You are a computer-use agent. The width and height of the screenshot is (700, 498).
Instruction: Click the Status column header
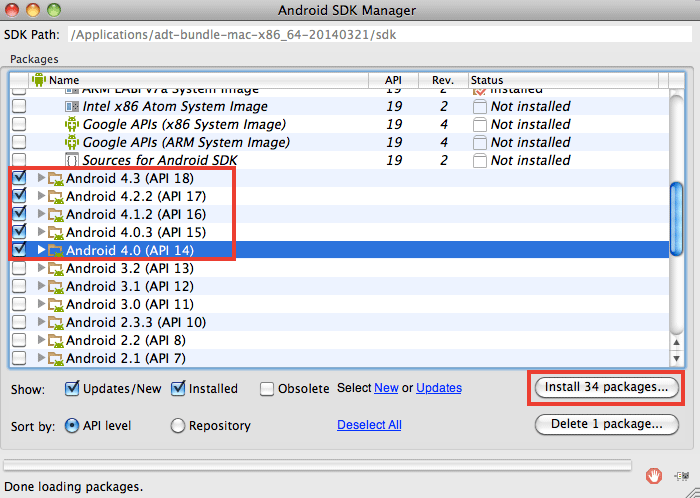pos(563,80)
